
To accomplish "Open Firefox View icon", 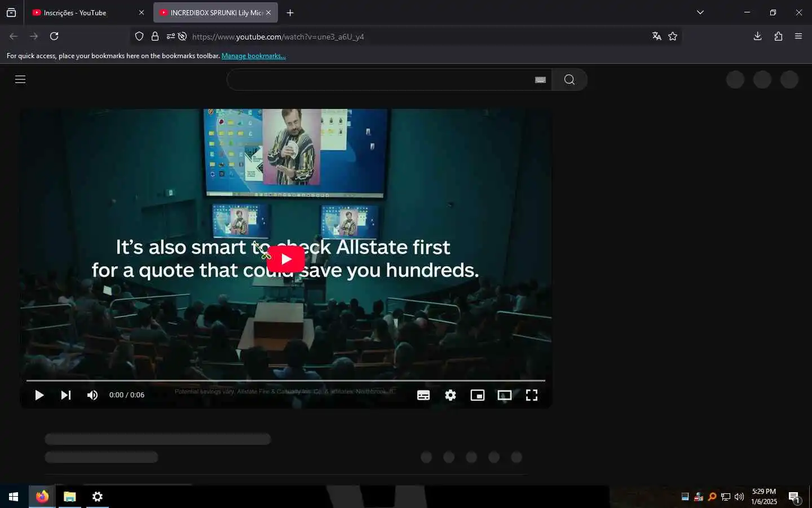I will point(11,12).
